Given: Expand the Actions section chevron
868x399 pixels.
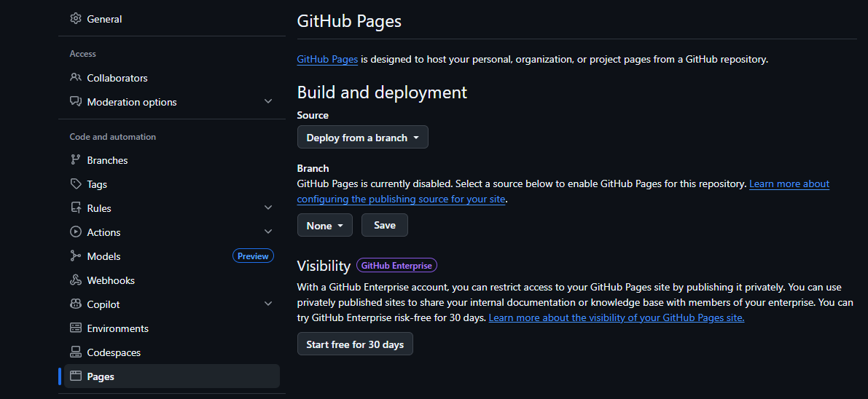Looking at the screenshot, I should click(268, 232).
